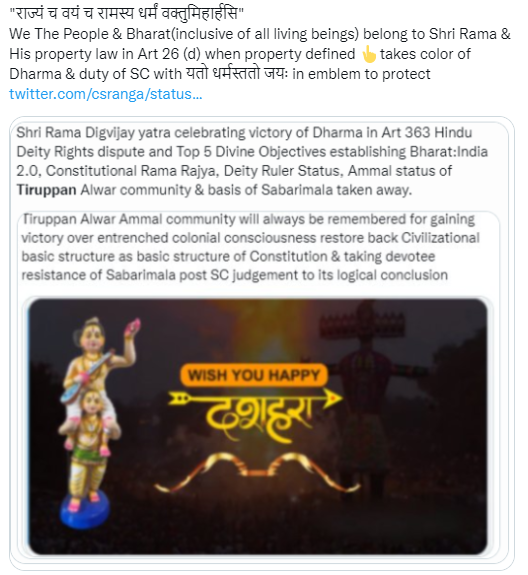The width and height of the screenshot is (528, 575).
Task: Click the veena held by the figurine
Action: point(87,375)
